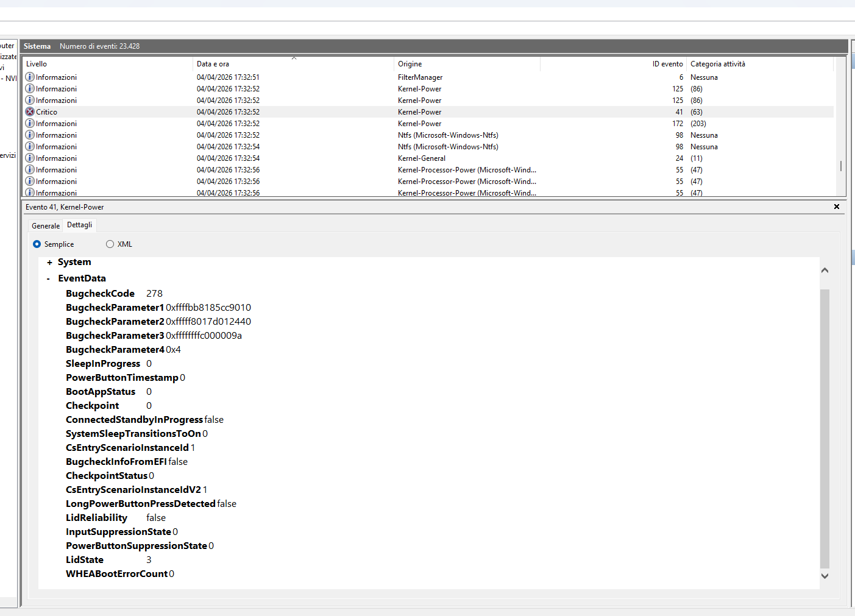The image size is (855, 616).
Task: Click the BootAppStatus label
Action: click(x=101, y=392)
